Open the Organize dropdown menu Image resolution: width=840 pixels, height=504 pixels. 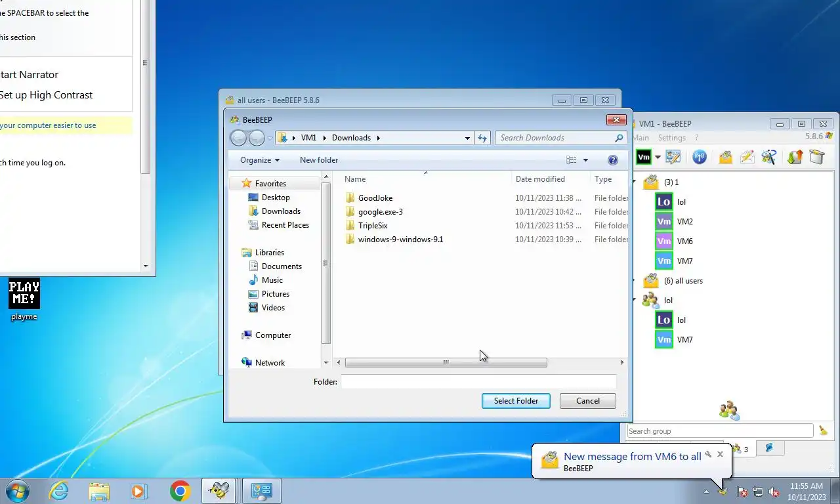point(260,160)
